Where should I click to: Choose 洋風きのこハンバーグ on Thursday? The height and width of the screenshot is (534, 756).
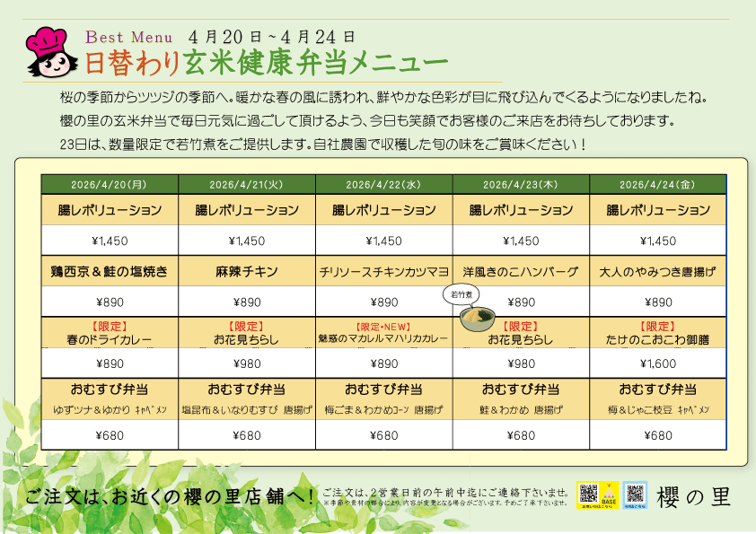(521, 271)
